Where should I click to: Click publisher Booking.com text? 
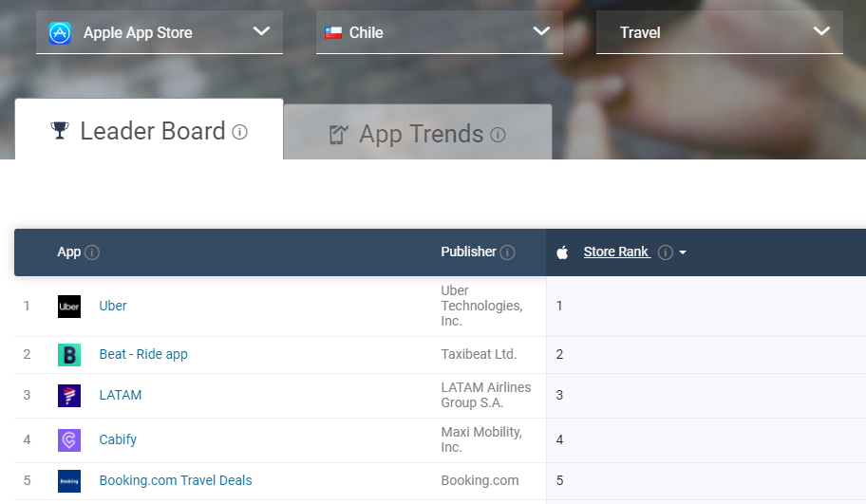(480, 480)
